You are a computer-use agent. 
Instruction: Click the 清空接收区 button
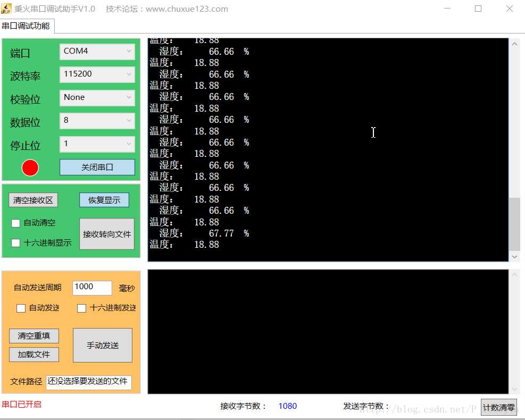tap(33, 200)
